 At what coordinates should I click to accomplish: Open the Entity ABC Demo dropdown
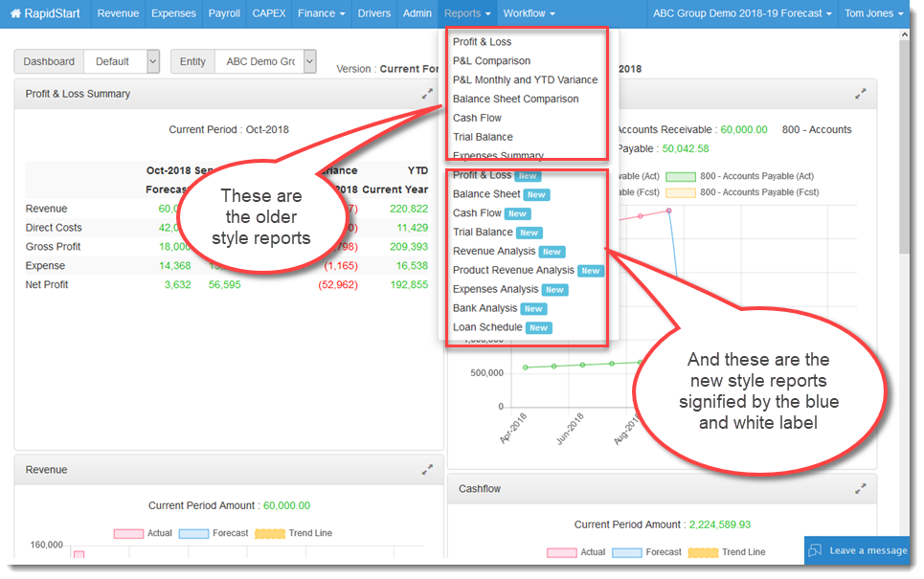click(266, 61)
